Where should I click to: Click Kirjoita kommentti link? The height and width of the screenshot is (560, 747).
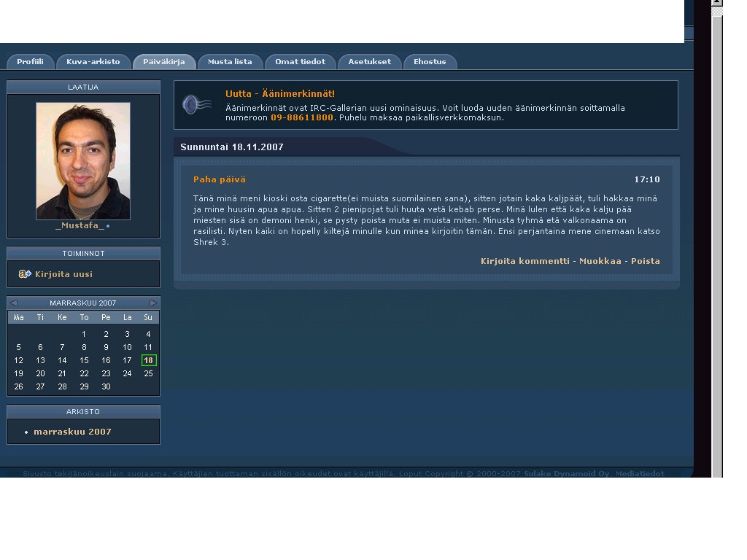[525, 261]
